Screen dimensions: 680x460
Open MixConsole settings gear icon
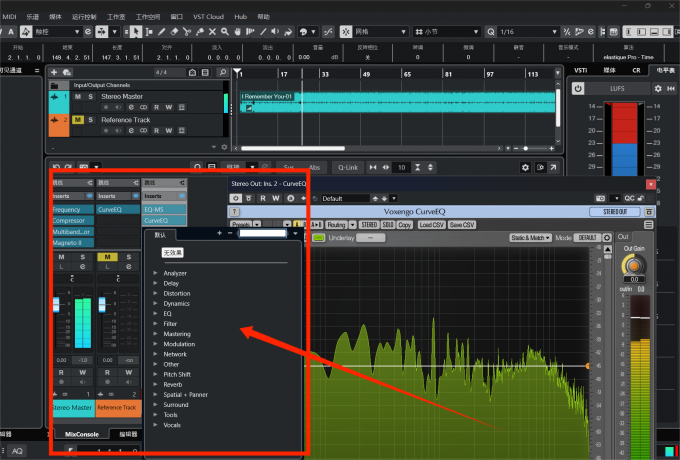coord(525,167)
